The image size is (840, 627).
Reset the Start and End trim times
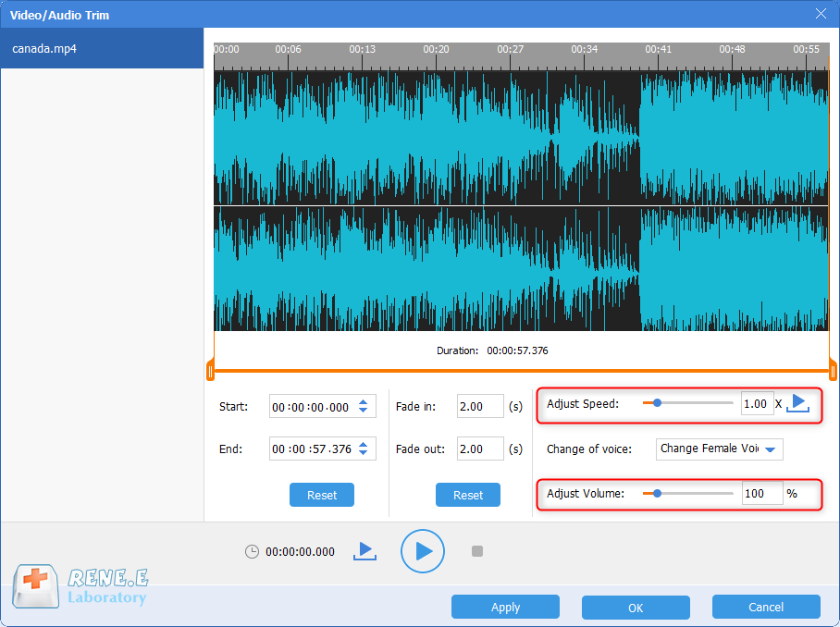tap(321, 495)
